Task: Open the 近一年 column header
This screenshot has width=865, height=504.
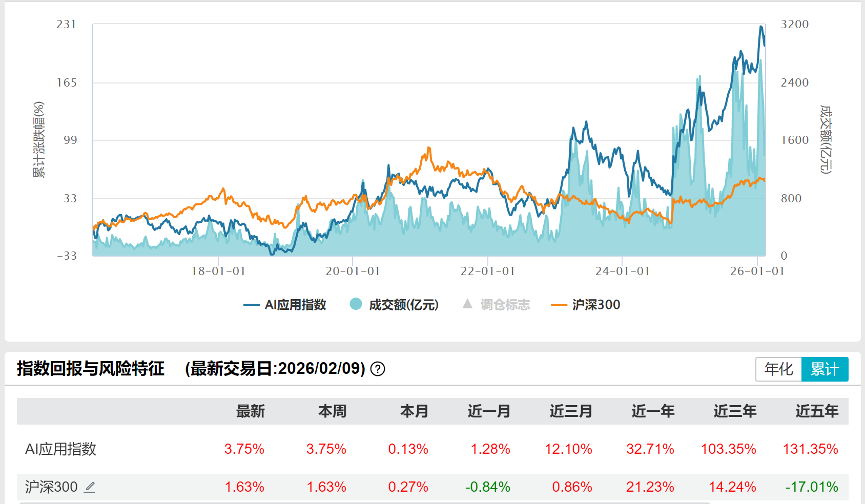Action: [x=653, y=411]
